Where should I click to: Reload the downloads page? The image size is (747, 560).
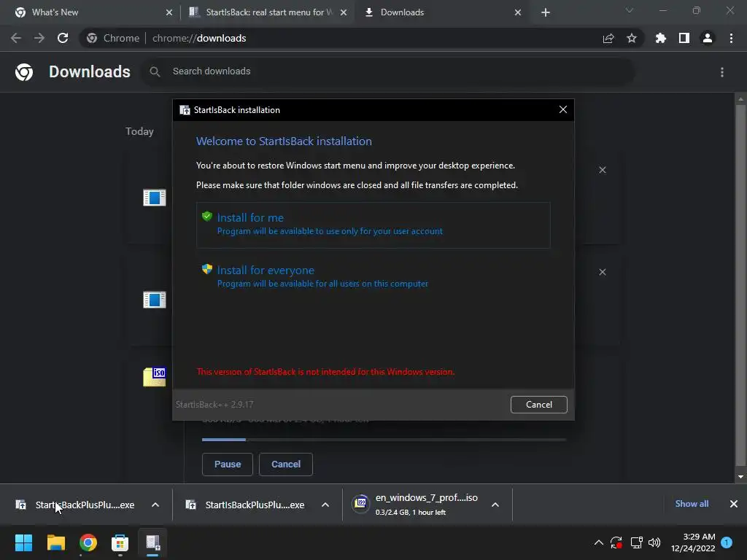tap(63, 38)
